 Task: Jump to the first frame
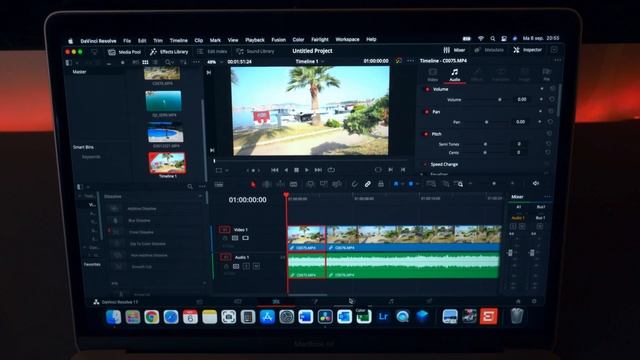(x=275, y=170)
